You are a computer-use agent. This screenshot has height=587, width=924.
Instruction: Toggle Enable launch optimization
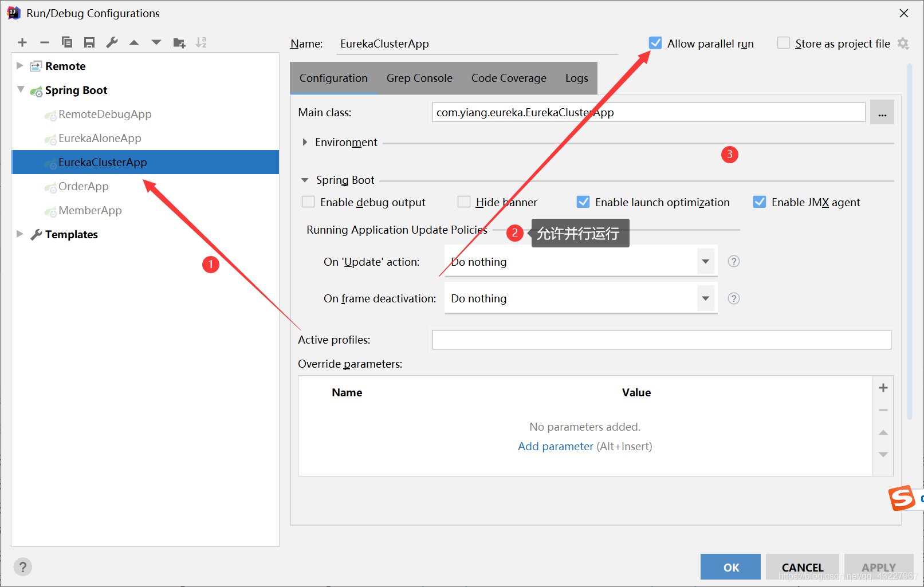(x=583, y=202)
